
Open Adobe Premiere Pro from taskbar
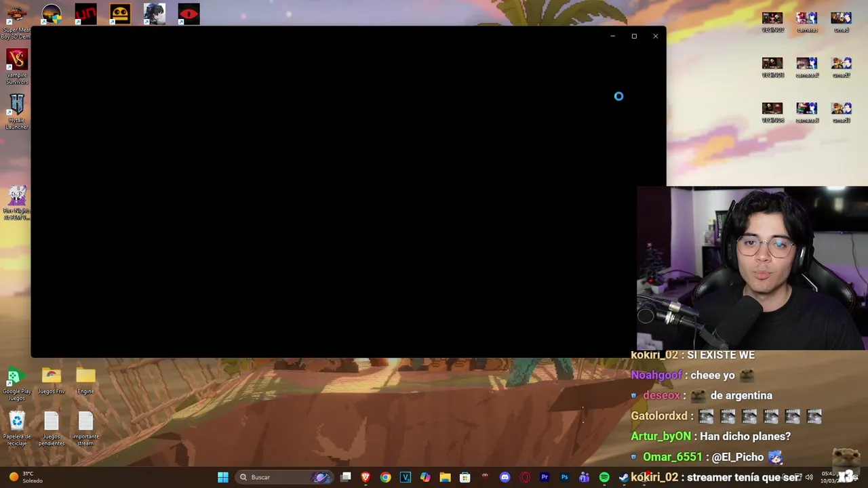pyautogui.click(x=545, y=477)
